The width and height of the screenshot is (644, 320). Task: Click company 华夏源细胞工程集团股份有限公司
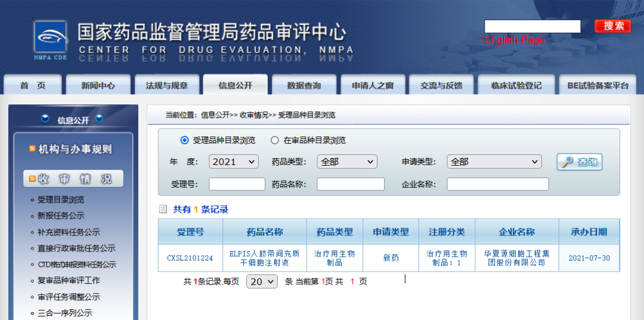[516, 257]
